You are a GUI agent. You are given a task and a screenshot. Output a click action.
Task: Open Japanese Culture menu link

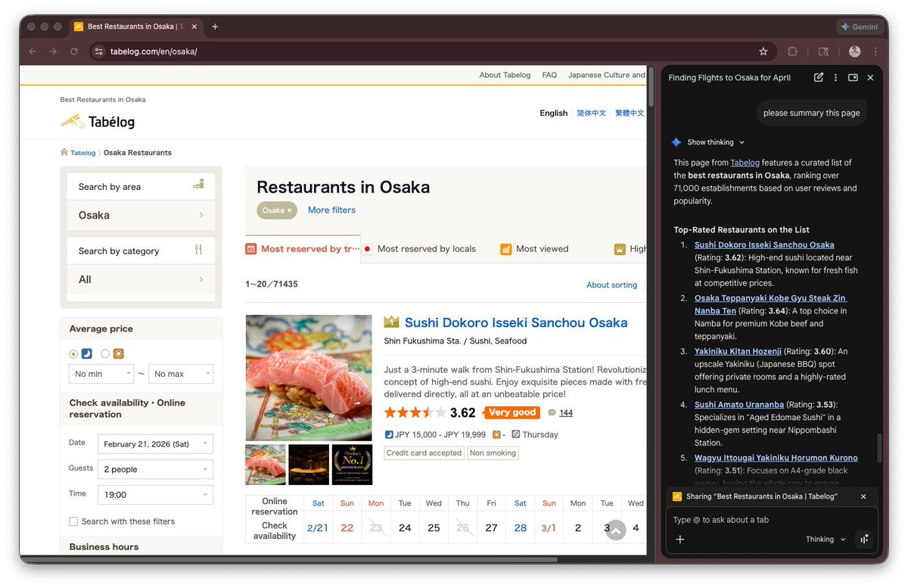607,75
